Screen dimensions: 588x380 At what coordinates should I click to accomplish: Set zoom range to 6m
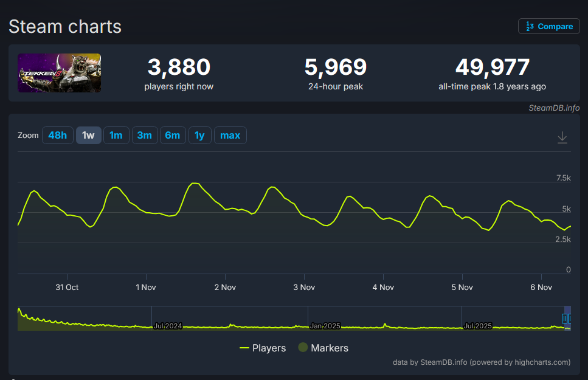click(173, 136)
